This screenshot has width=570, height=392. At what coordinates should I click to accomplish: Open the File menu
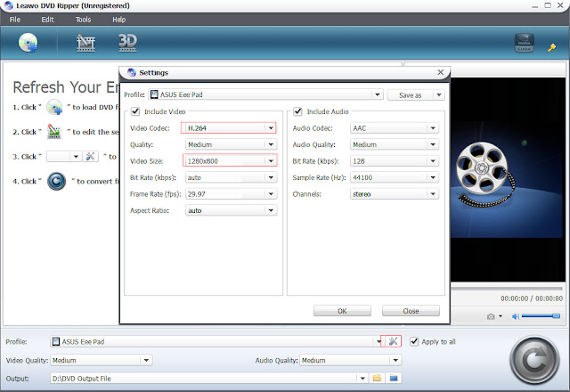tap(15, 20)
